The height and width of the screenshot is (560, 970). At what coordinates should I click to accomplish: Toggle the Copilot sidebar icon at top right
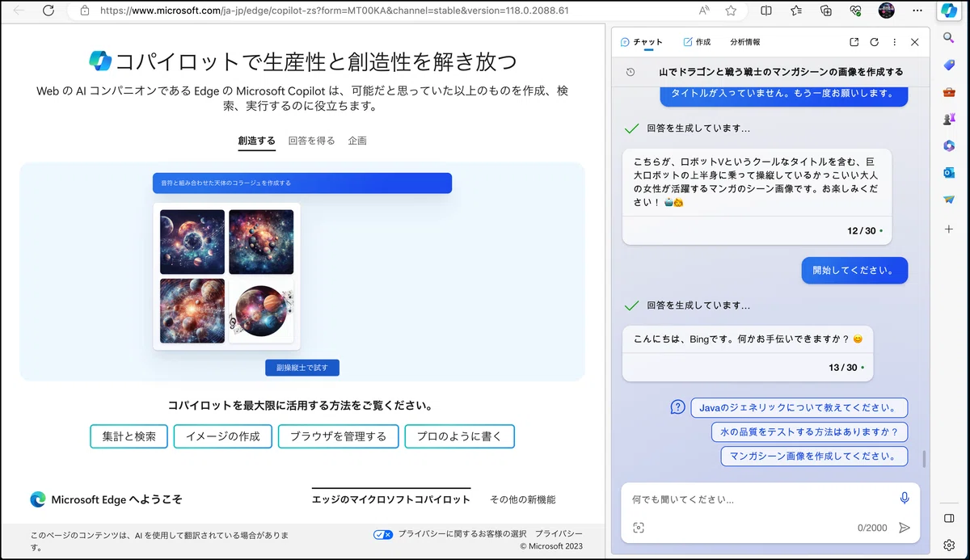(x=948, y=11)
